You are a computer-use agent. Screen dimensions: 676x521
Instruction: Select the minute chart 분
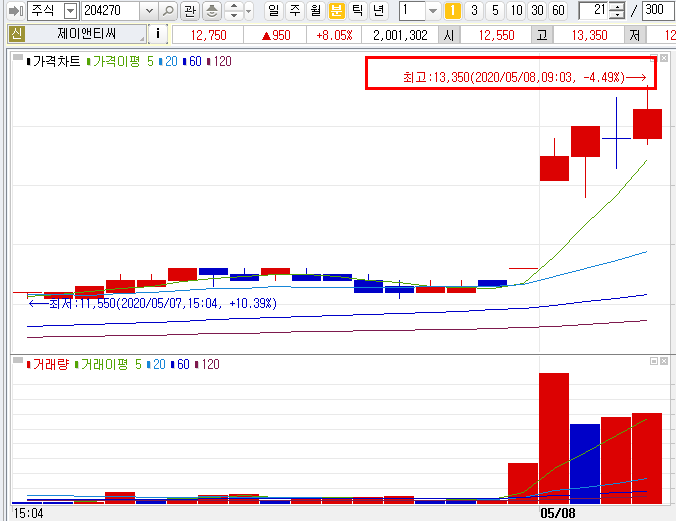tap(337, 11)
